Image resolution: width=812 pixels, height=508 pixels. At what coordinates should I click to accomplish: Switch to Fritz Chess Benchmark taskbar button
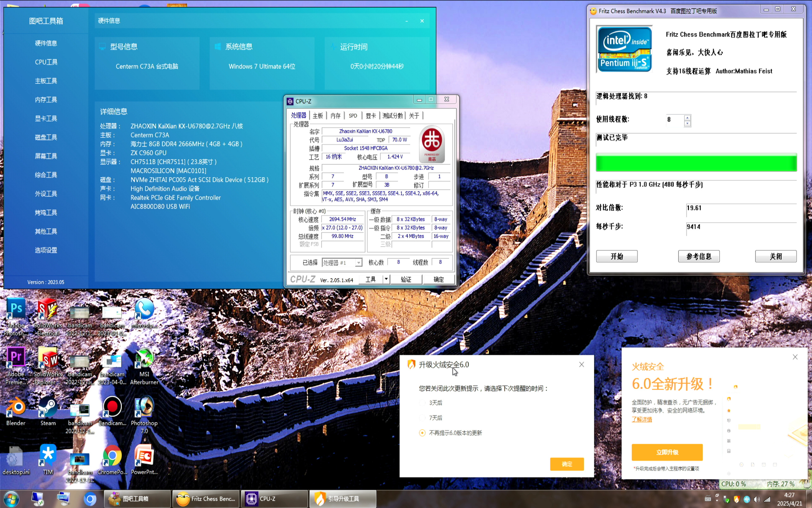pos(206,499)
